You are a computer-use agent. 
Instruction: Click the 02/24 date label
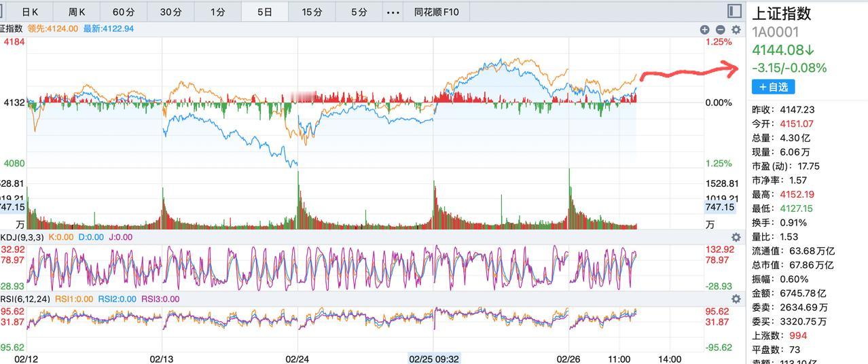click(x=298, y=358)
